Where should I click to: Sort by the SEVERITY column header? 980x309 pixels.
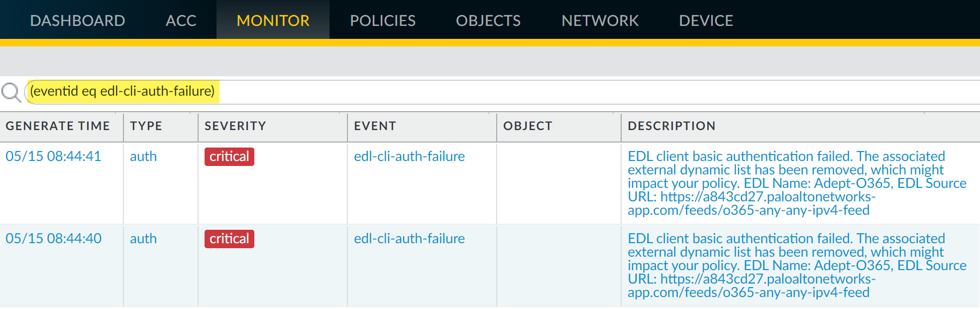235,126
